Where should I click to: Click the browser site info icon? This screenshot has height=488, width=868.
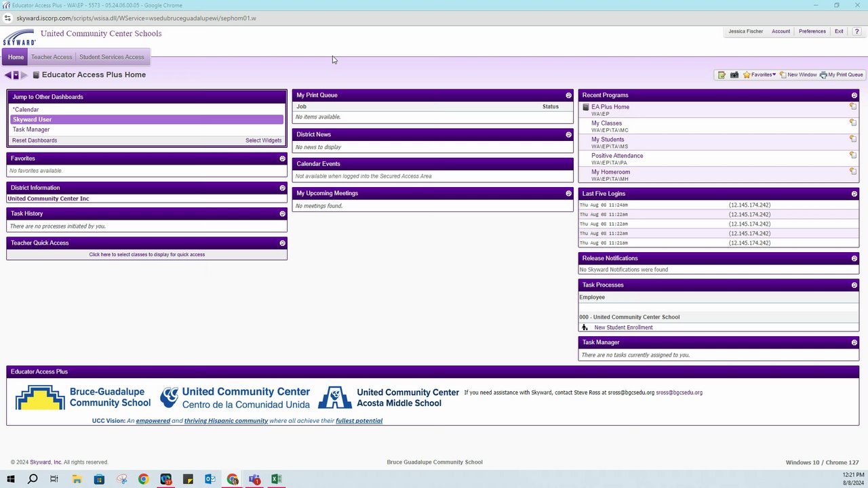7,18
